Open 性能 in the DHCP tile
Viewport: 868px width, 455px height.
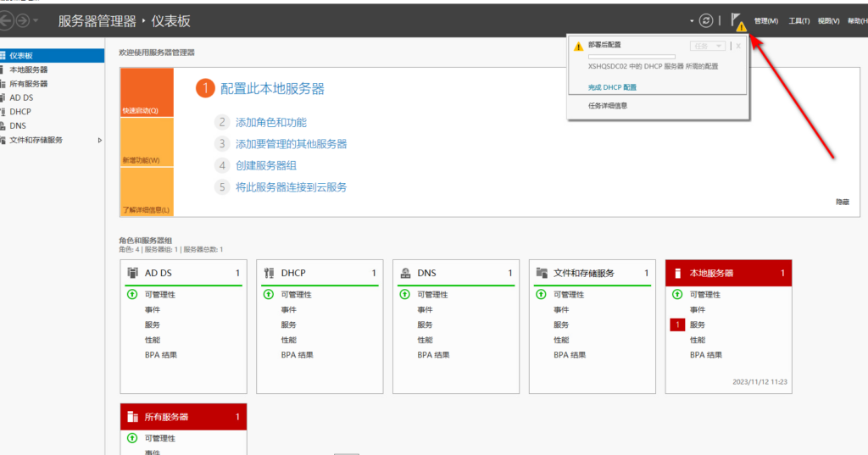[x=288, y=340]
